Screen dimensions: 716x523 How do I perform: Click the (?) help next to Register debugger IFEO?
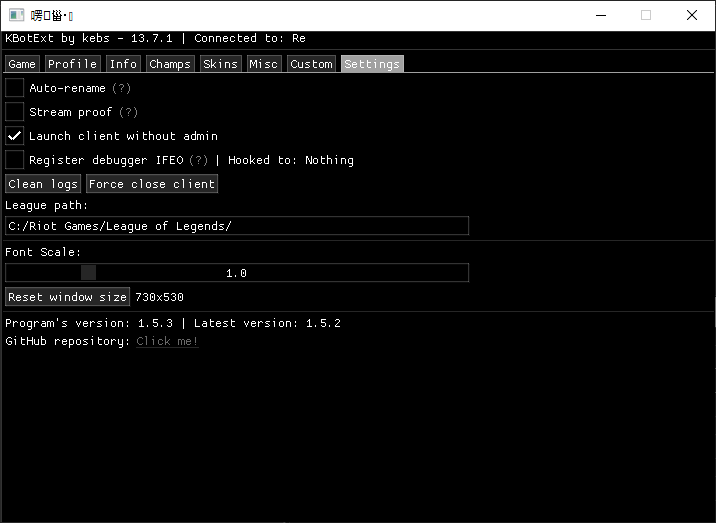click(x=199, y=160)
